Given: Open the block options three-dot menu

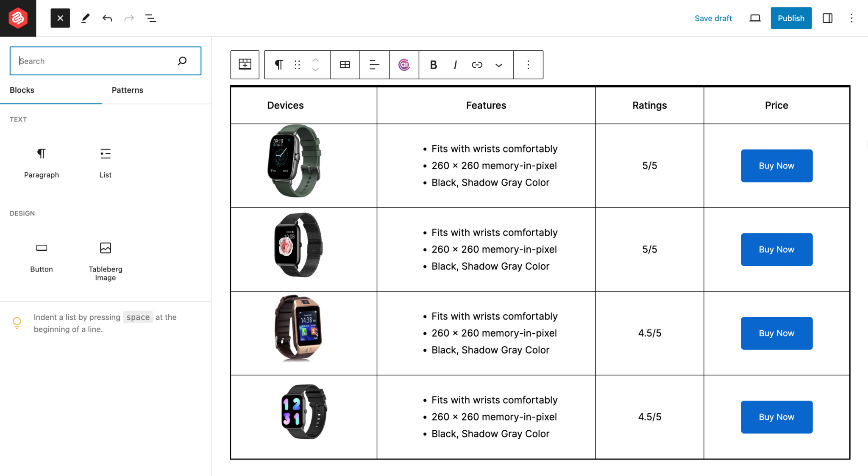Looking at the screenshot, I should [x=528, y=64].
